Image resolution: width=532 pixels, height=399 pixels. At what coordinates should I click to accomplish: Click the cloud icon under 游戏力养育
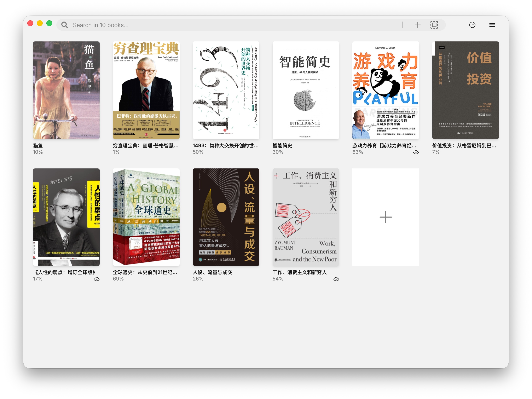[x=416, y=152]
